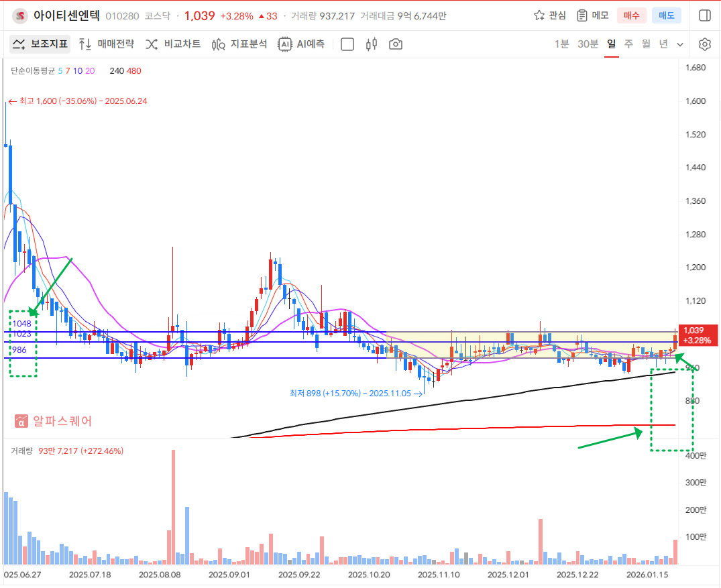Open chart settings gear icon
Image resolution: width=721 pixels, height=588 pixels.
[704, 44]
